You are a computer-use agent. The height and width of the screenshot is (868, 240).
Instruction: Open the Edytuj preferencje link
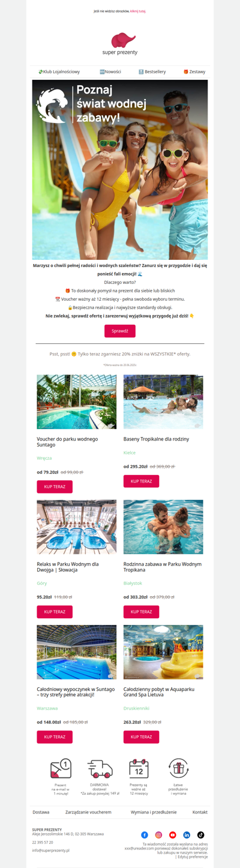pyautogui.click(x=193, y=857)
